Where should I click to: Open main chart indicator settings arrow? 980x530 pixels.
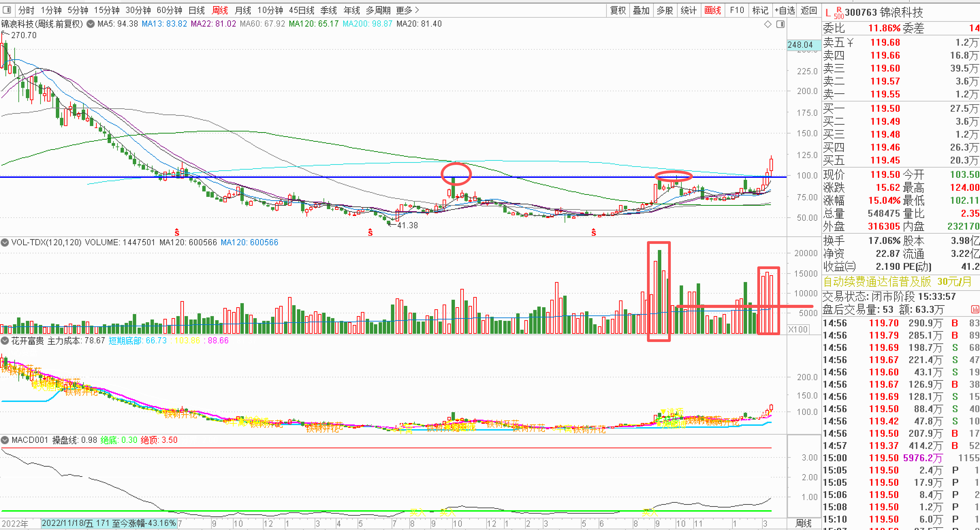click(91, 24)
